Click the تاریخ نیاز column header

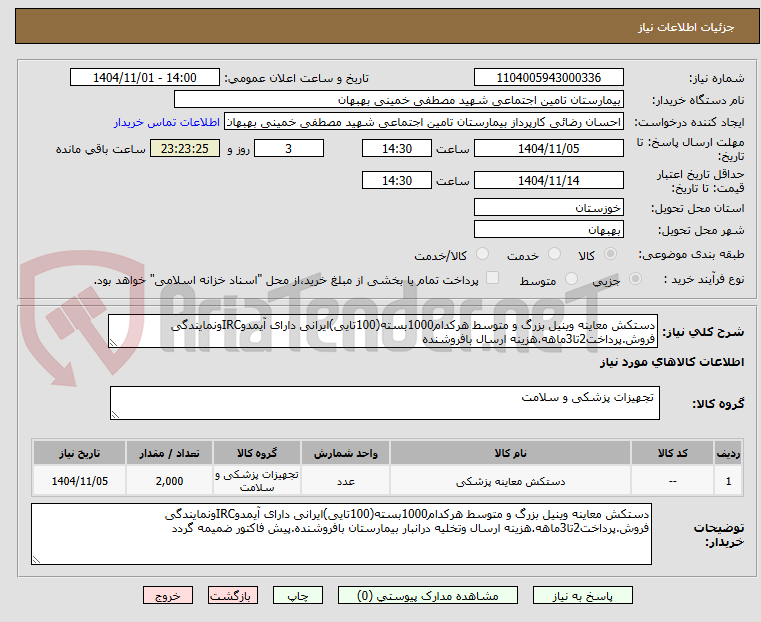pos(80,453)
